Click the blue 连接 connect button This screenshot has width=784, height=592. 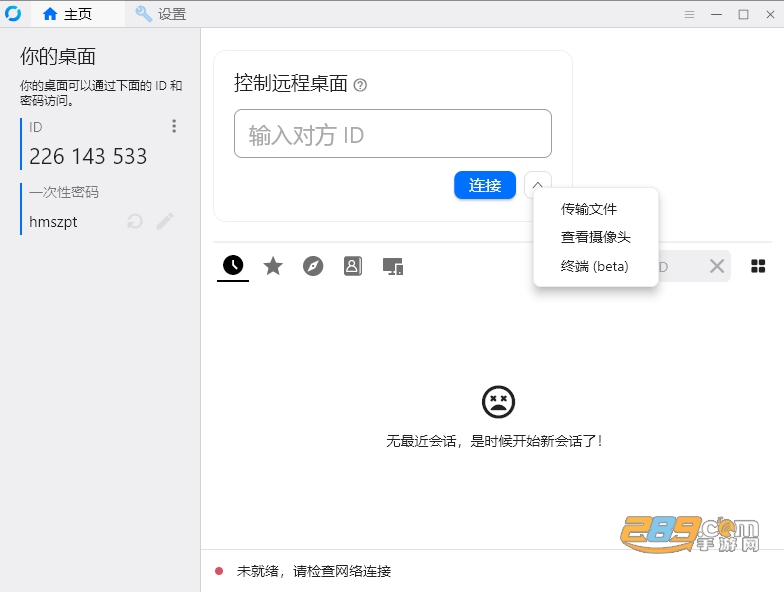(x=484, y=185)
